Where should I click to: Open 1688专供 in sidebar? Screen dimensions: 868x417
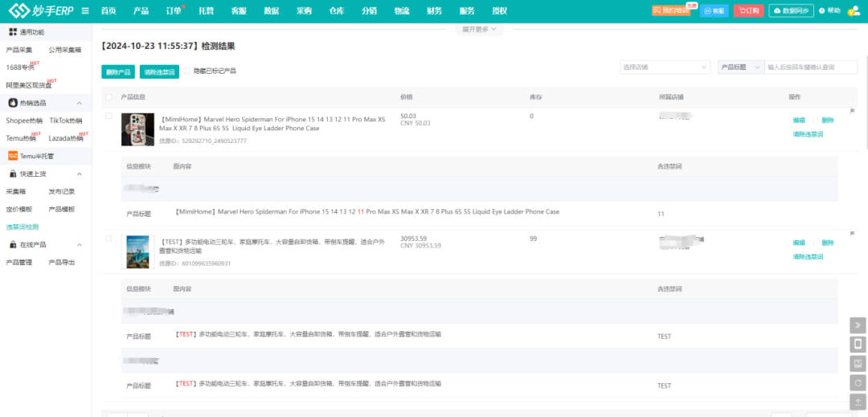(20, 67)
